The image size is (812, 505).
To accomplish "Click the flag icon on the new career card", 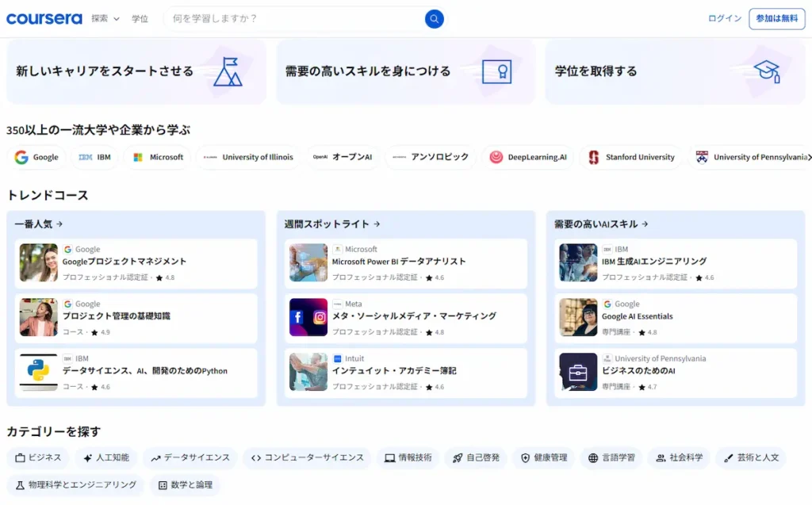I will pyautogui.click(x=229, y=71).
